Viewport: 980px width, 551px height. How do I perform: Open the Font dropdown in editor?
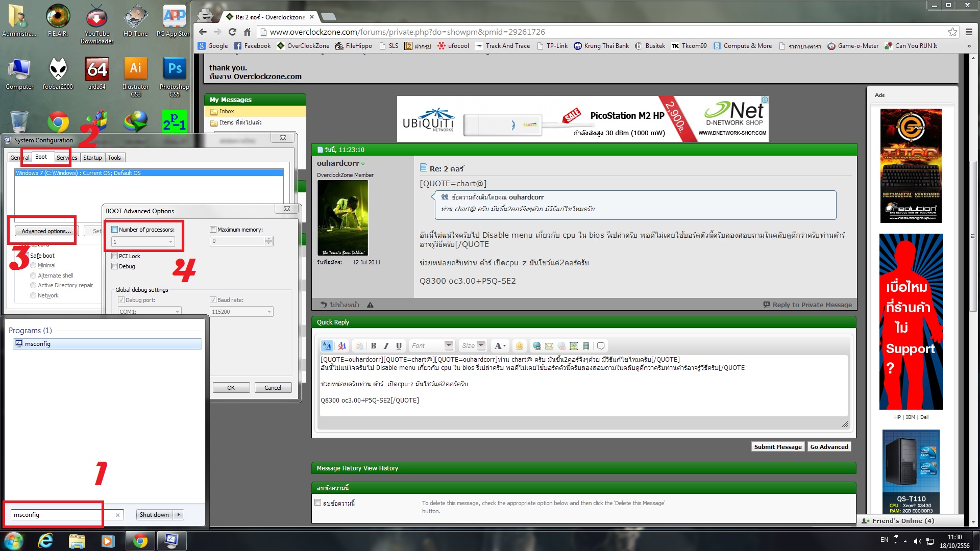coord(449,346)
